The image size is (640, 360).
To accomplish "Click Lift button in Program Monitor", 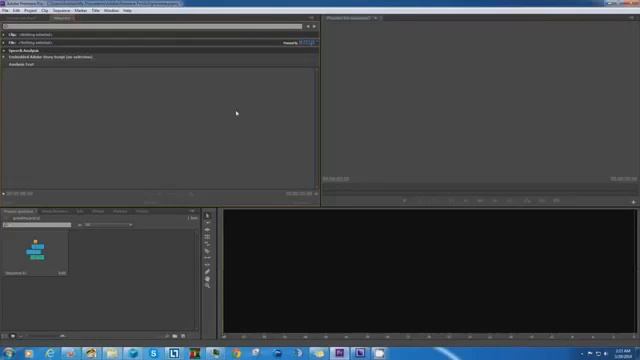I will pyautogui.click(x=527, y=201).
